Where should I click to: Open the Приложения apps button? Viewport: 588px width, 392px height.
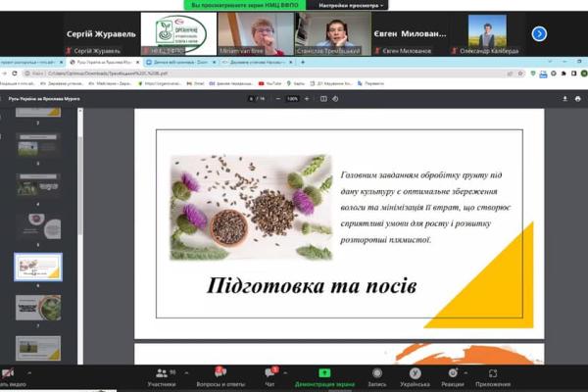493,377
